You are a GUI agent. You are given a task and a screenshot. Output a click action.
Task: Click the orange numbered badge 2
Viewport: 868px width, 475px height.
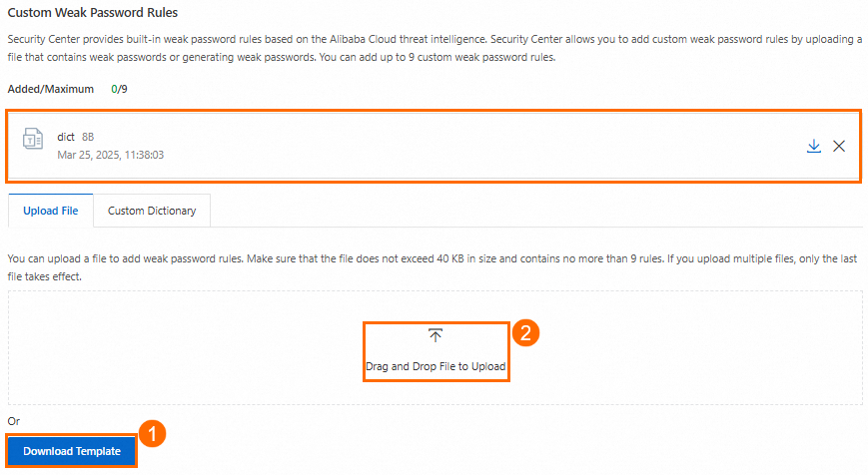[525, 333]
